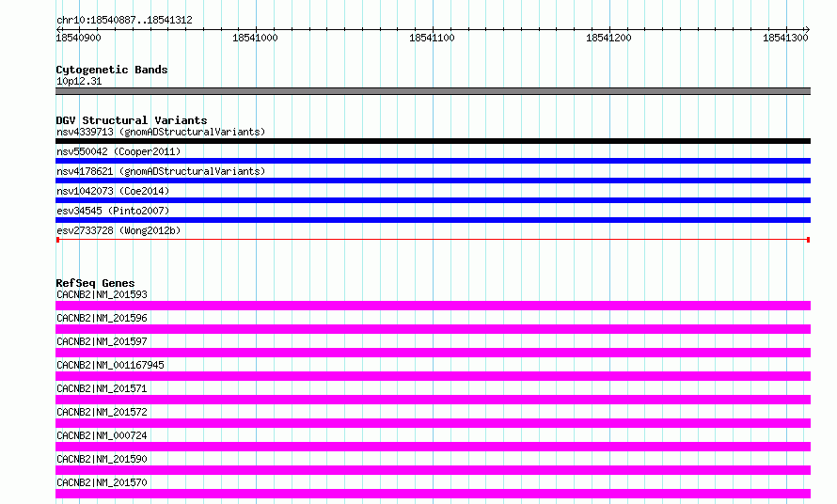Open variant nsv550042 (Cooper2011) label
837x504 pixels.
pyautogui.click(x=118, y=151)
